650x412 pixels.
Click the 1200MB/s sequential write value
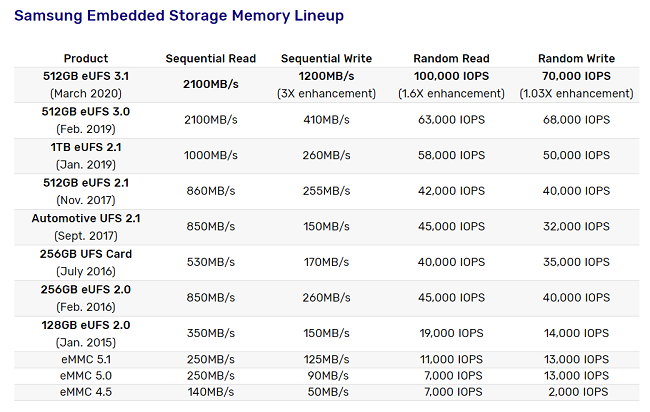coord(326,76)
